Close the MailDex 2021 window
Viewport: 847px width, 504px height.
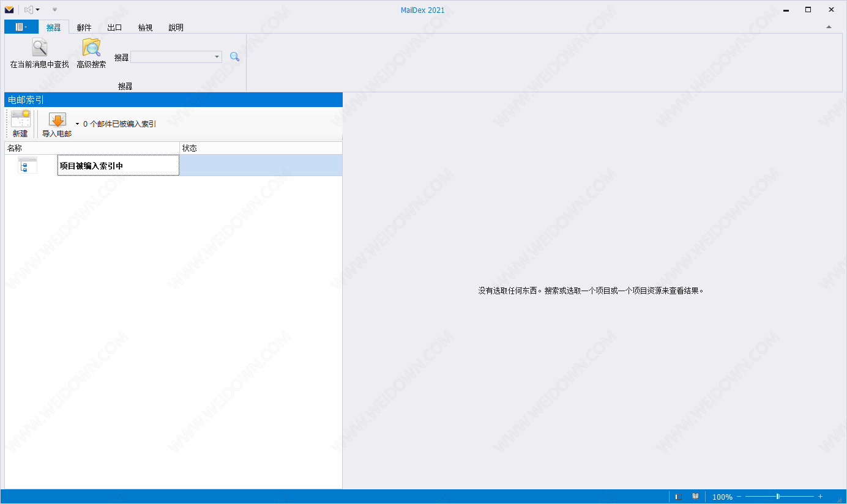(x=831, y=9)
